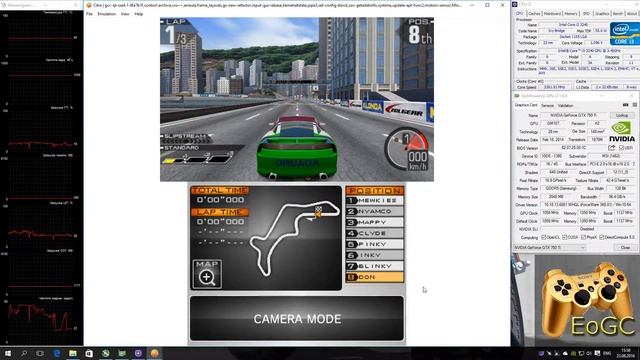Screen dimensions: 640x360
Task: Open File Explorer from the taskbar
Action: pyautogui.click(x=73, y=353)
